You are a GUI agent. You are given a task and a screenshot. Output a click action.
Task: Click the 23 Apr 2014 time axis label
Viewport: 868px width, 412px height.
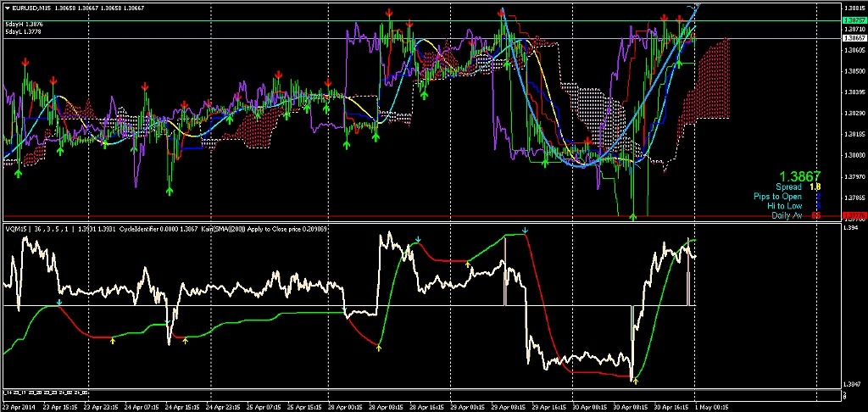point(17,405)
